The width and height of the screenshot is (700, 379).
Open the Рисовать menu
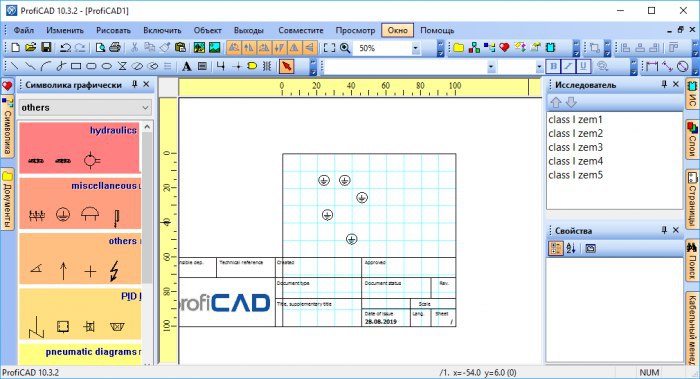coord(113,30)
